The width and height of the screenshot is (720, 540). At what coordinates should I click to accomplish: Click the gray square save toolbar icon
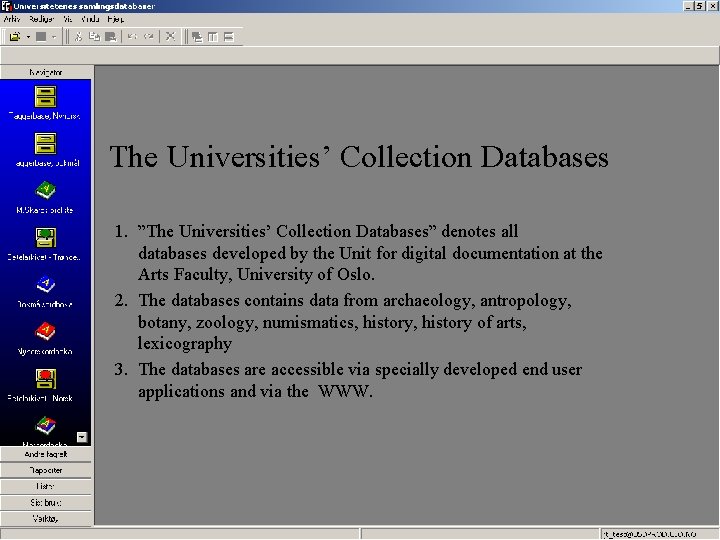coord(41,37)
